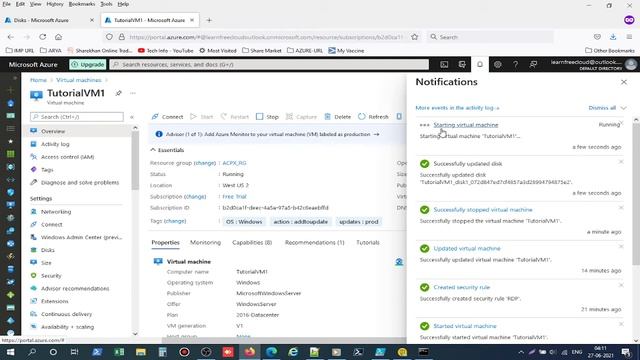Focus the resource menu Search (Ctrl+/) field

pos(77,117)
